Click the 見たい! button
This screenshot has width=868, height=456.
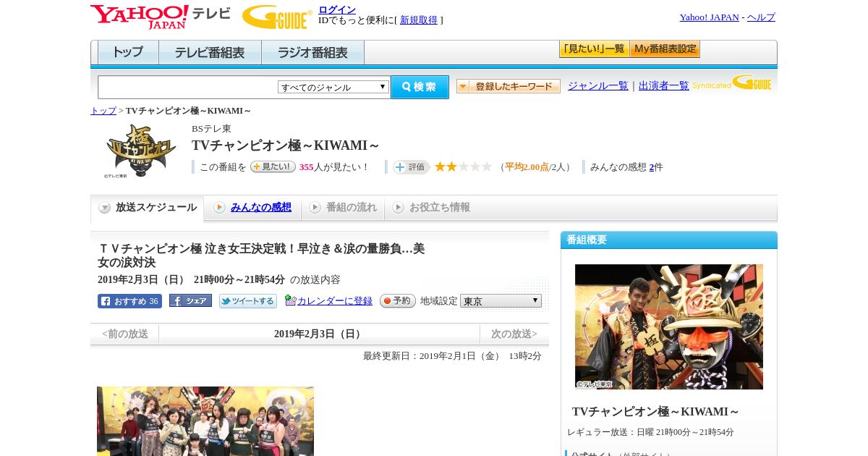click(273, 166)
